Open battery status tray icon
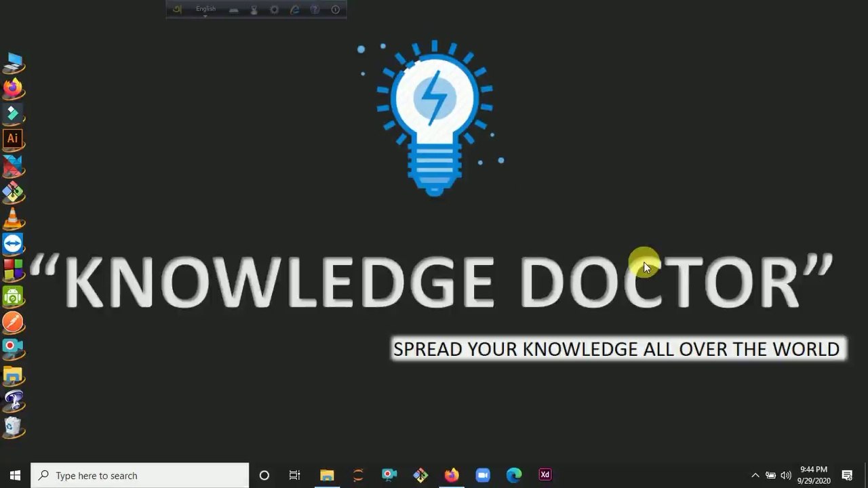The image size is (868, 488). pyautogui.click(x=770, y=475)
